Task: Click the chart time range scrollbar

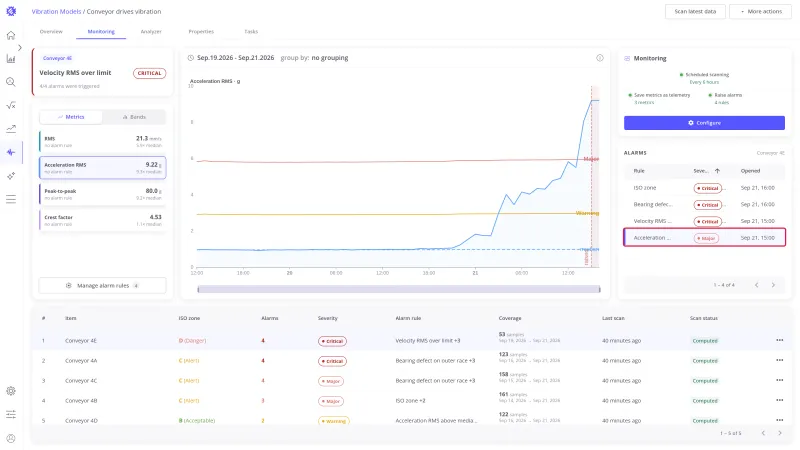Action: (x=398, y=289)
